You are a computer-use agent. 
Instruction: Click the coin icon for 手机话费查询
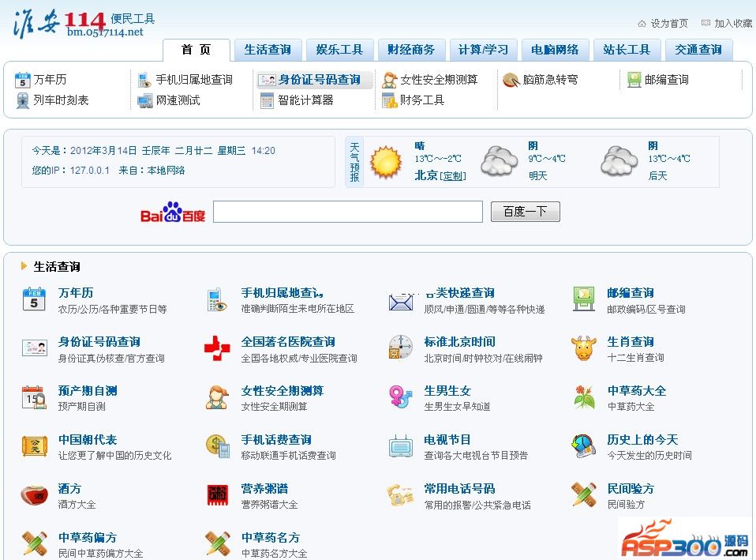218,446
